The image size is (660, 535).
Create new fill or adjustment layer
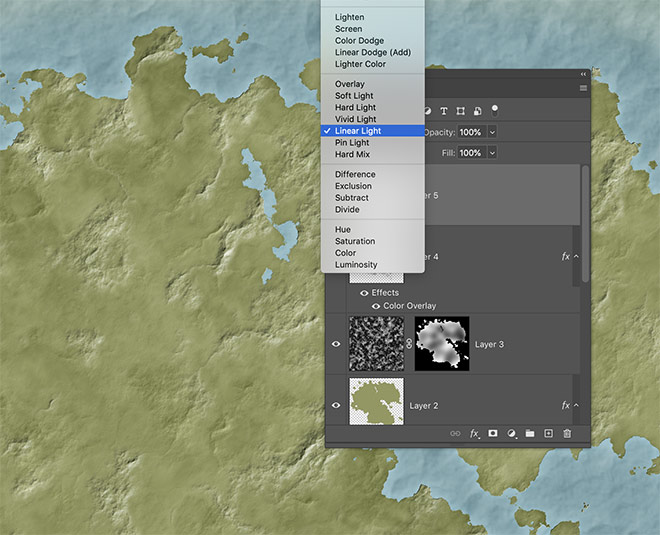(511, 434)
